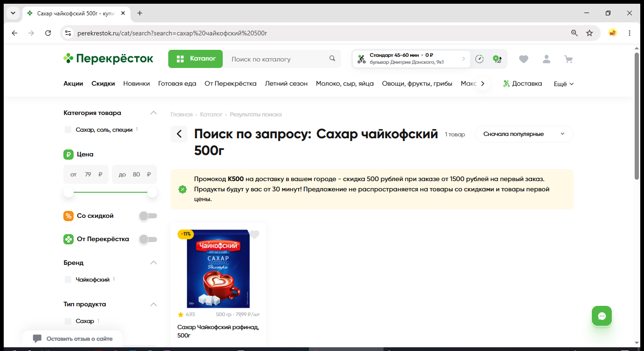644x351 pixels.
Task: Open Молоко, сыр, яйца category
Action: pyautogui.click(x=345, y=84)
